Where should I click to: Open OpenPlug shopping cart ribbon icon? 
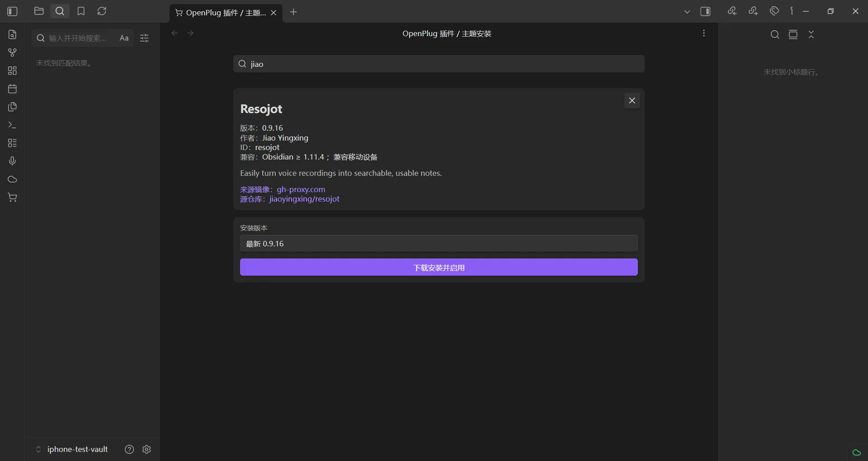[x=13, y=197]
